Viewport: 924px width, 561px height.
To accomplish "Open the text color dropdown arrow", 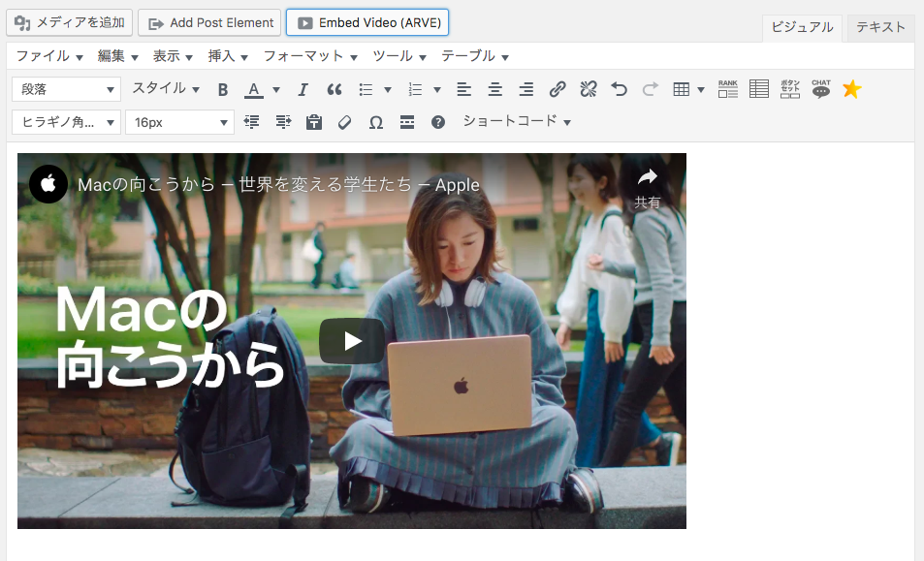I will pos(275,90).
